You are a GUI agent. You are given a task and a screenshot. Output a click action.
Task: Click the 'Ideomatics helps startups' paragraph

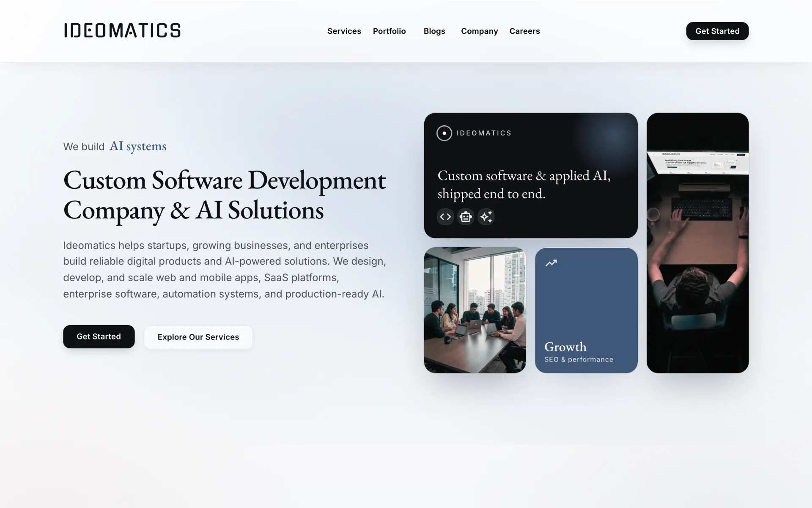pyautogui.click(x=225, y=270)
